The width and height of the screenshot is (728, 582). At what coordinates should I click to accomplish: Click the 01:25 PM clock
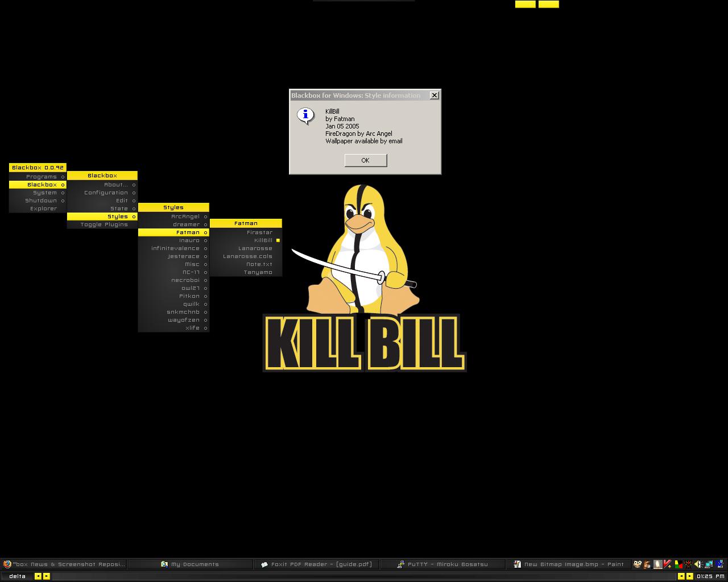(x=710, y=576)
